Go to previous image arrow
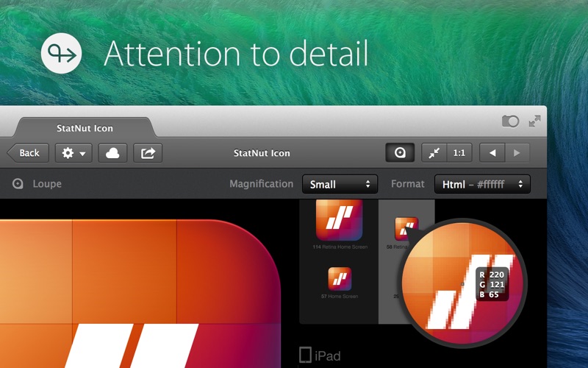 492,153
